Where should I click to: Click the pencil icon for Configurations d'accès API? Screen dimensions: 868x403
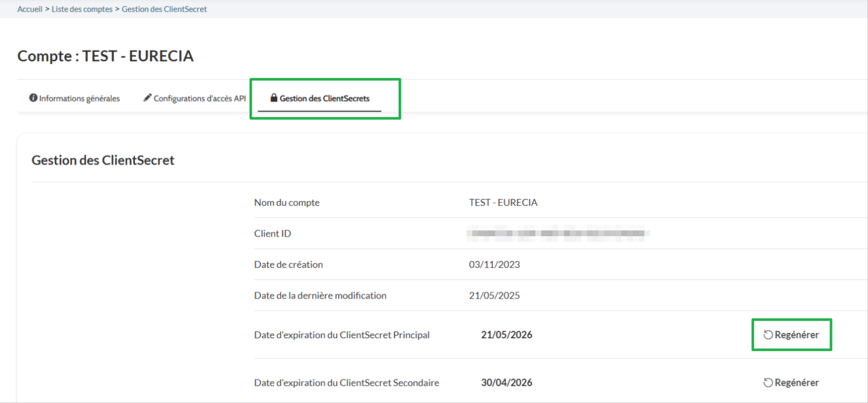(x=148, y=97)
